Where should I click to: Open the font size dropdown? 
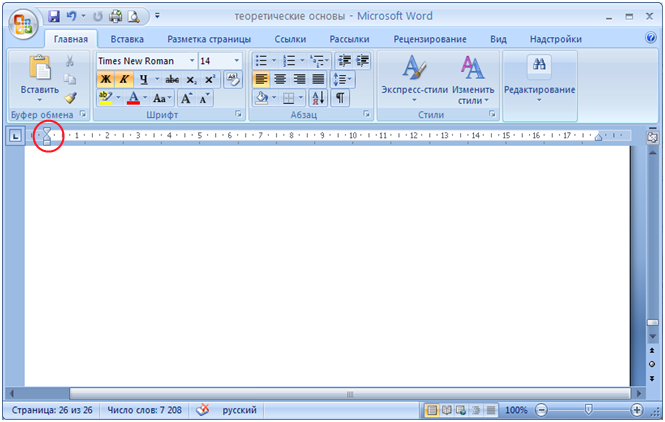[237, 61]
